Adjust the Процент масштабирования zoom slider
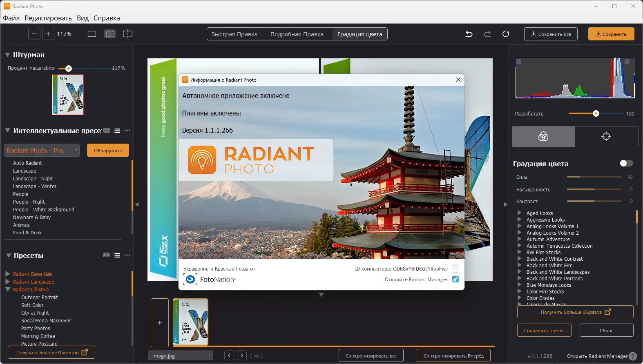643x364 pixels. click(69, 68)
